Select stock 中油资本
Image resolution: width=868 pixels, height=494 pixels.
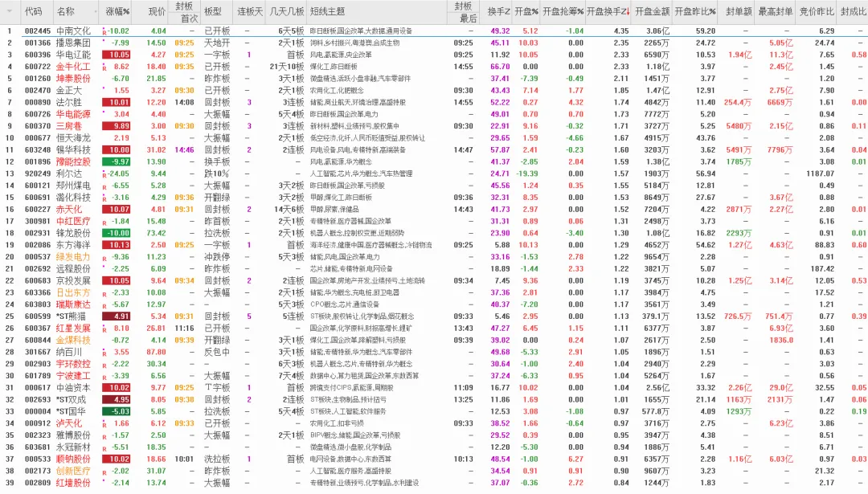coord(73,388)
